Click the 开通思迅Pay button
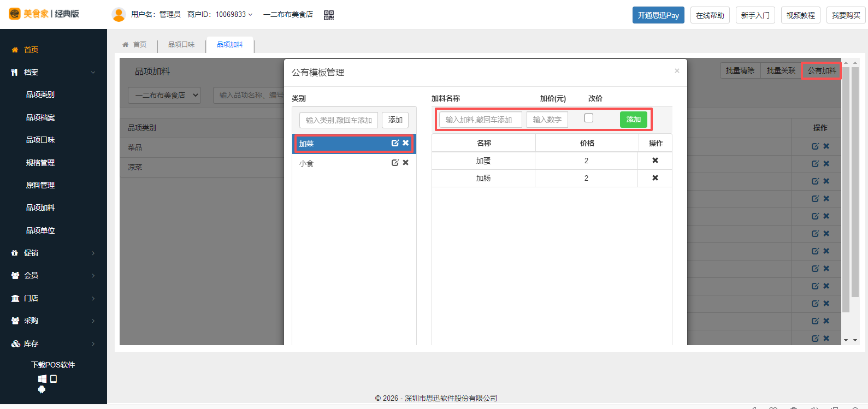Image resolution: width=868 pixels, height=409 pixels. tap(658, 15)
